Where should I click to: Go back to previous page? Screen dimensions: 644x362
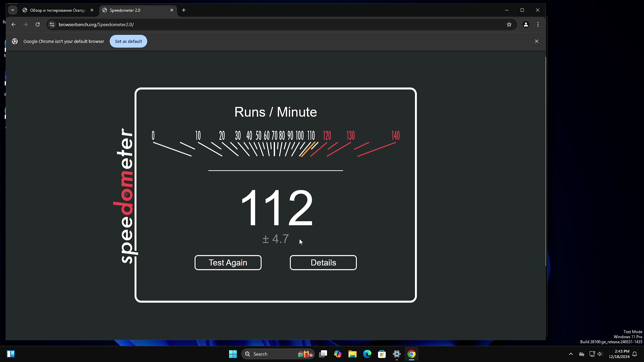[x=13, y=24]
